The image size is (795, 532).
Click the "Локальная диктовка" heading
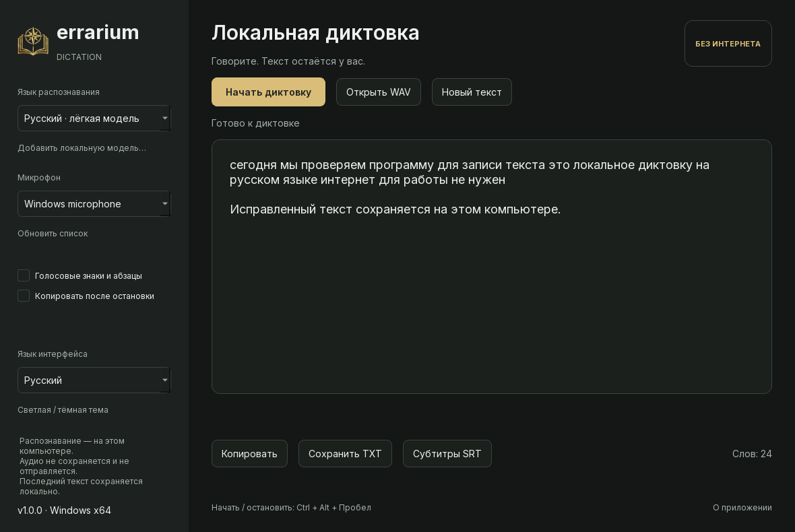(x=315, y=33)
